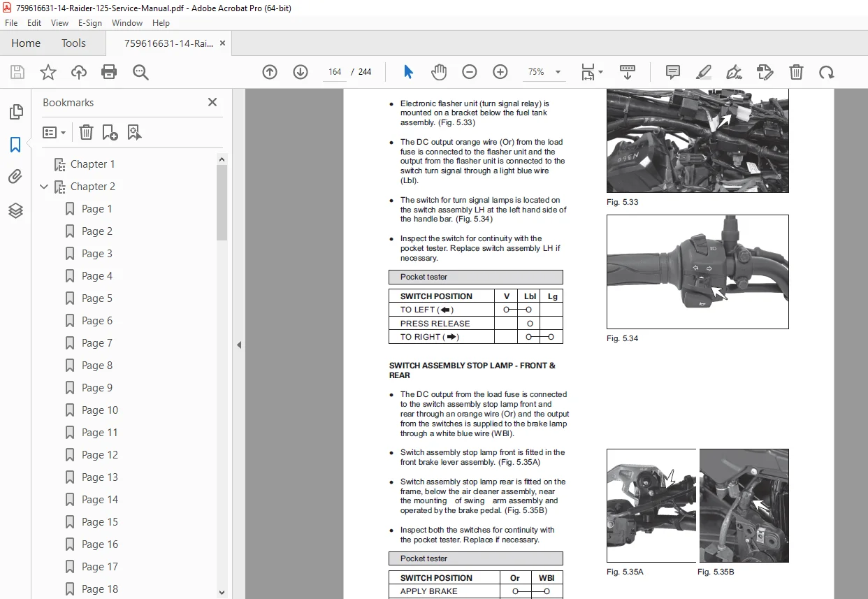Open Find text search tool
Image resolution: width=868 pixels, height=599 pixels.
[x=140, y=72]
